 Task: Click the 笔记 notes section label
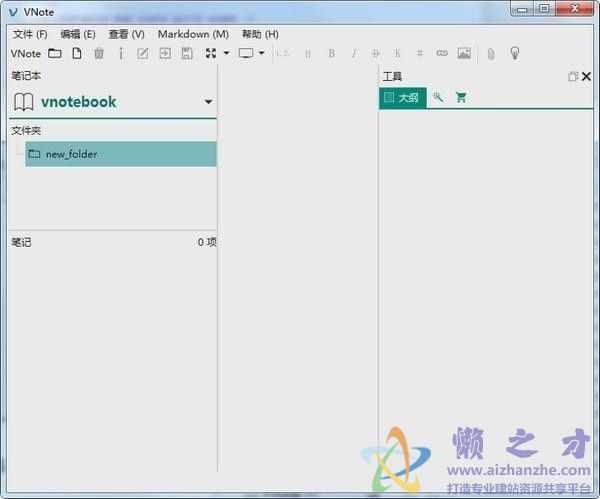[x=21, y=242]
